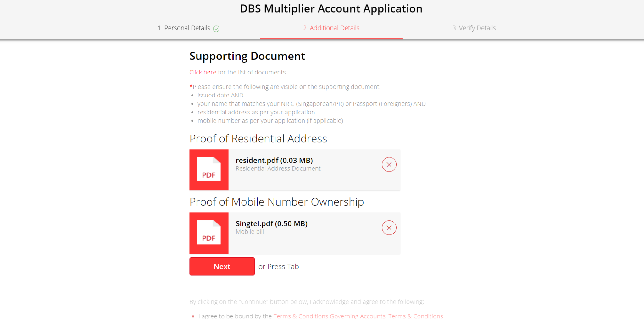The height and width of the screenshot is (319, 644).
Task: Click the Supporting Document heading
Action: pos(247,56)
